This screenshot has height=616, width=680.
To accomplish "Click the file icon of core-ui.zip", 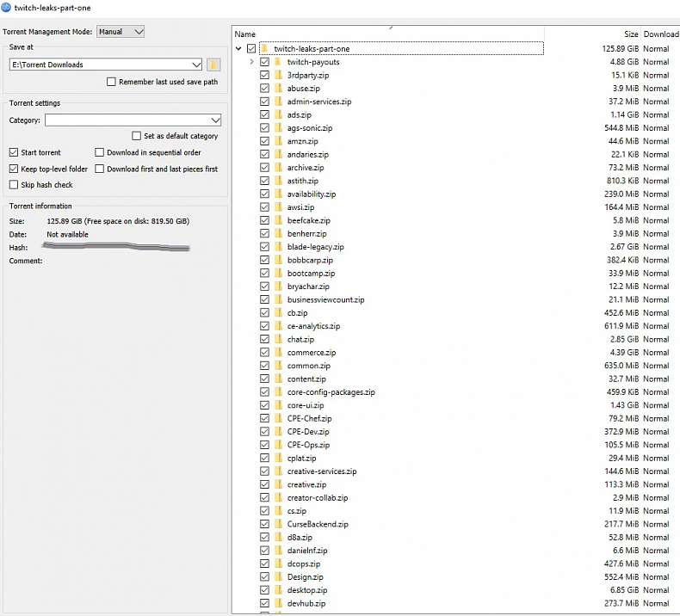I will coord(278,405).
